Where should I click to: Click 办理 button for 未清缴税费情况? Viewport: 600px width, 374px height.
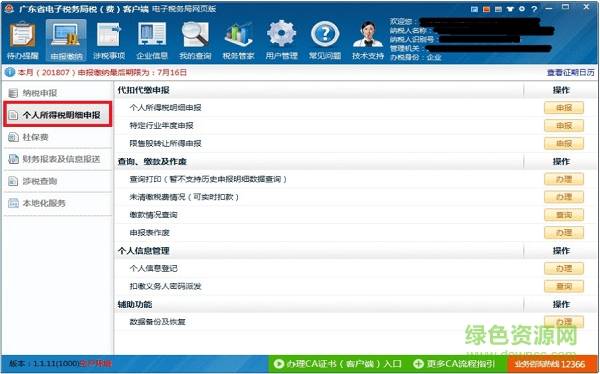(564, 197)
